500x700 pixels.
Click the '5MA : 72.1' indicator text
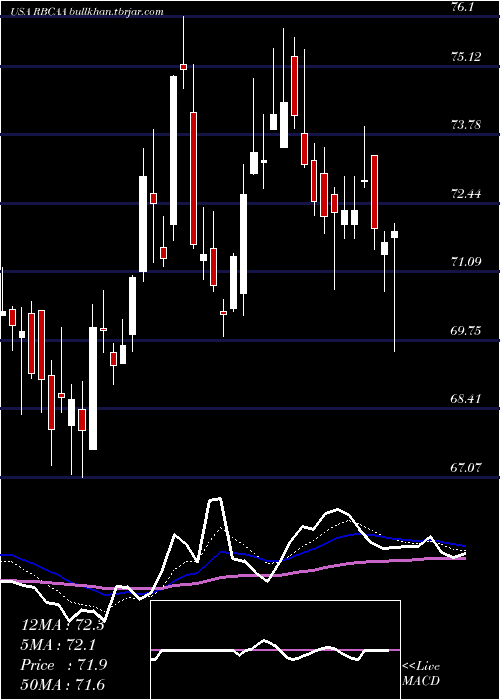point(58,645)
